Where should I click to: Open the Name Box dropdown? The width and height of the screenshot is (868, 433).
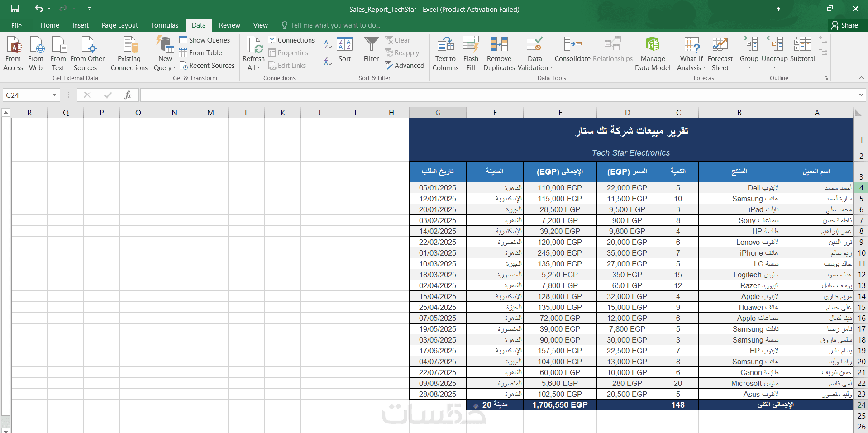(54, 95)
